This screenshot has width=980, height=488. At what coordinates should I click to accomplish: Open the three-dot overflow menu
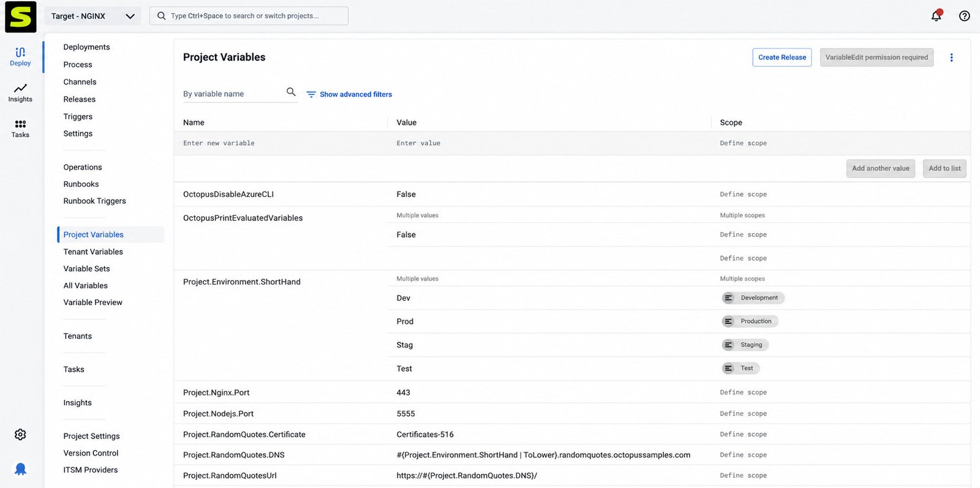(951, 58)
